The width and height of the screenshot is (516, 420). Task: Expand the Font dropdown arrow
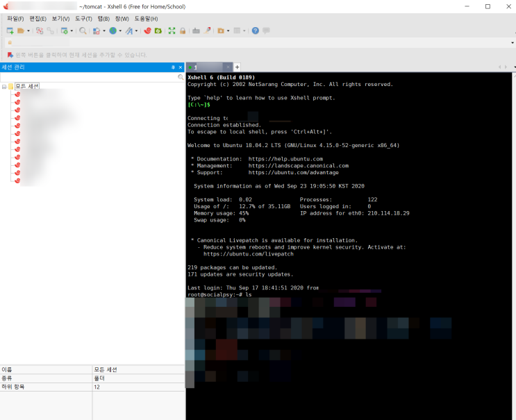[x=136, y=31]
